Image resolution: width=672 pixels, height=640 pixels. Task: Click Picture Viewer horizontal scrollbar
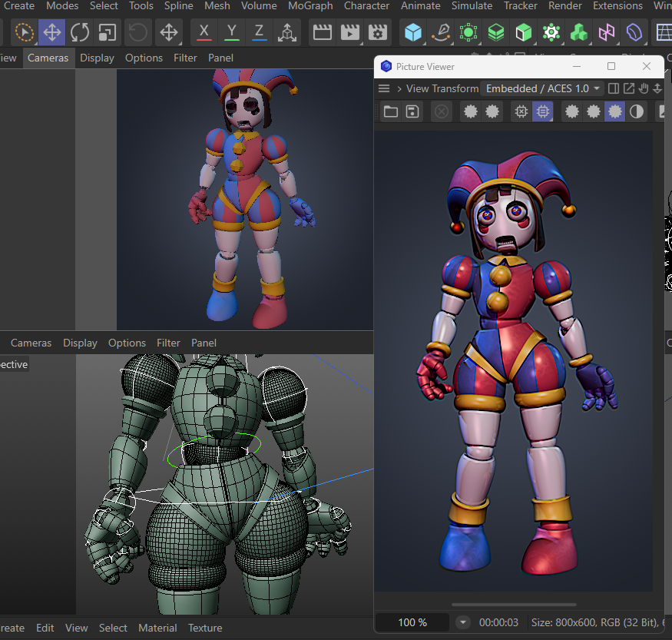(x=514, y=605)
